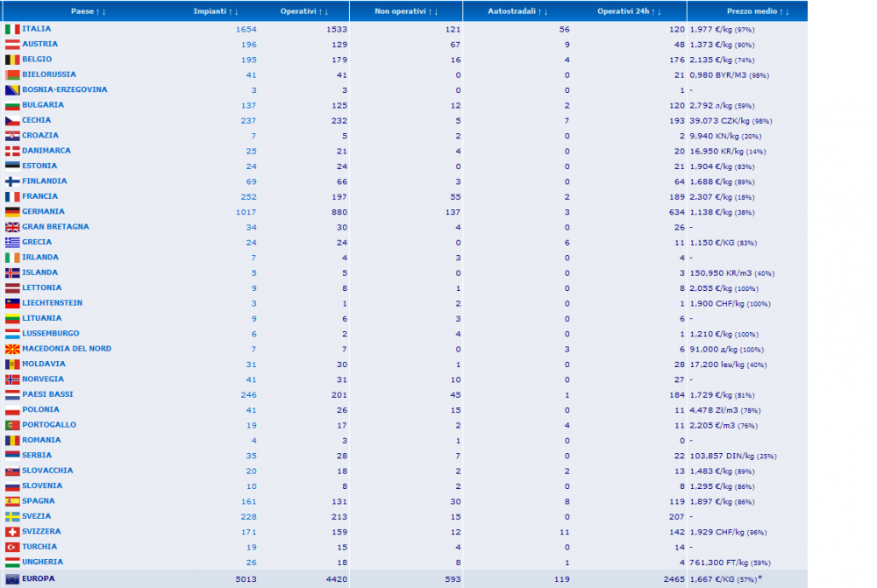877x588 pixels.
Task: Open the SVEZIA country link
Action: pos(36,516)
